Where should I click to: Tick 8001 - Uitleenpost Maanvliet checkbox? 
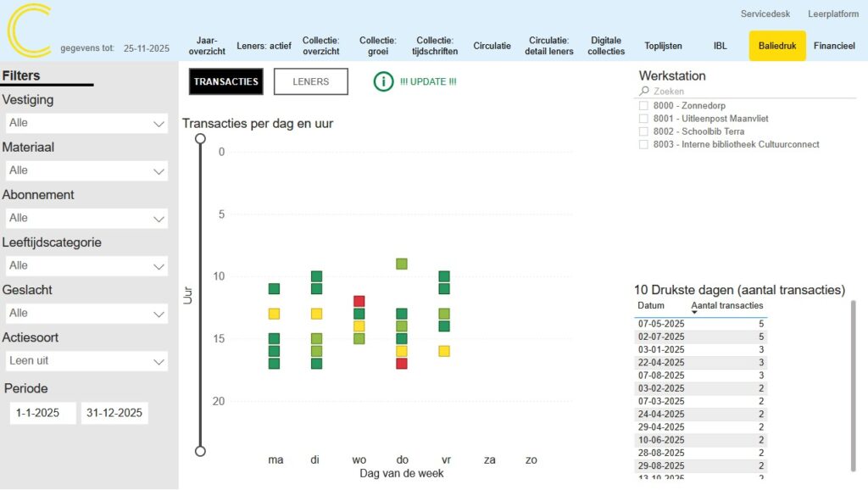pos(644,119)
